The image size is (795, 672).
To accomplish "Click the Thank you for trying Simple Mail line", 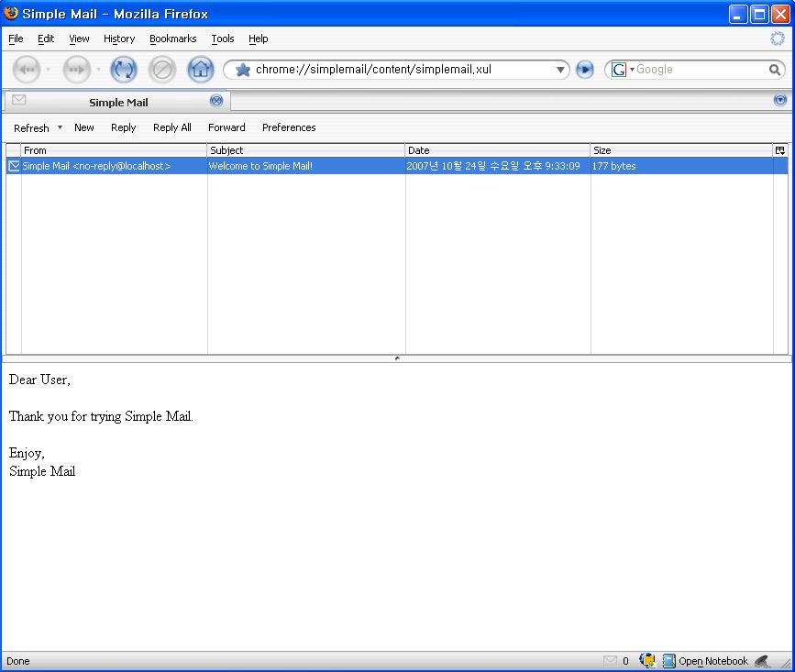I will pos(101,416).
